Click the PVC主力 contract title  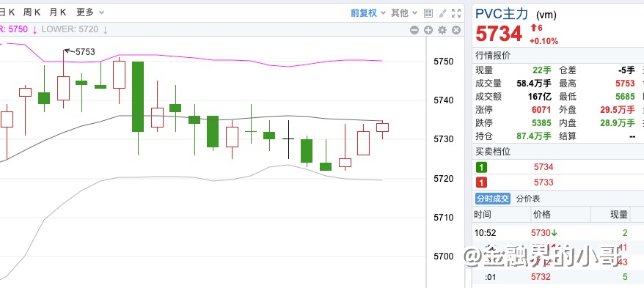502,14
